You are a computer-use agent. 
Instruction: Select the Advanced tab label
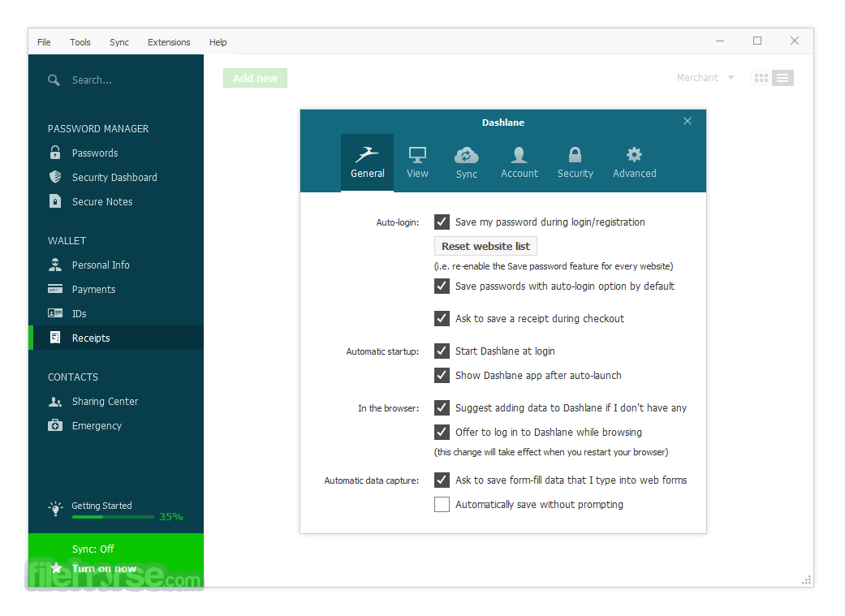634,174
